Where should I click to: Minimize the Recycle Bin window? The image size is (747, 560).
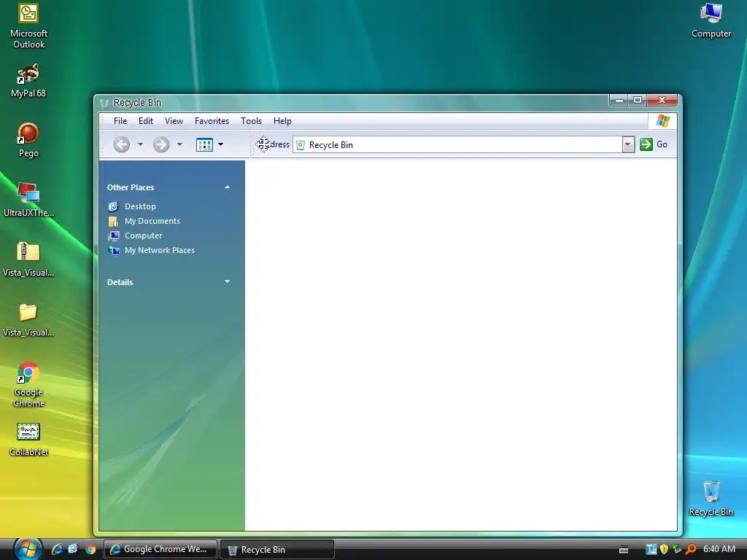[x=619, y=101]
